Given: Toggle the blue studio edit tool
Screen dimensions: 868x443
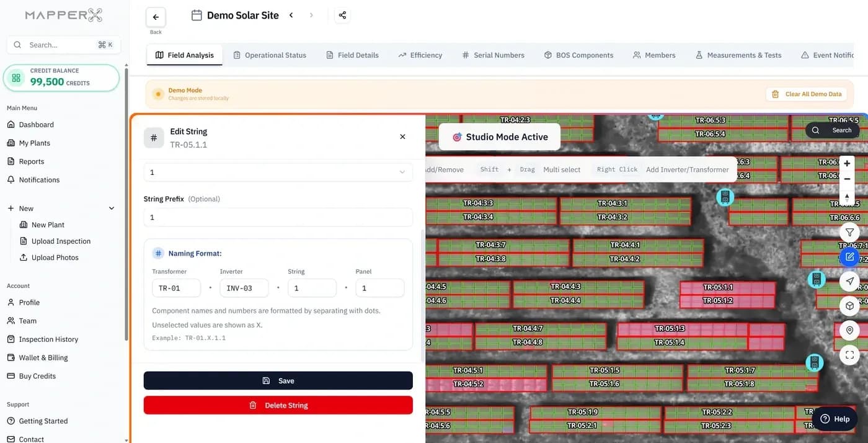Looking at the screenshot, I should [849, 256].
